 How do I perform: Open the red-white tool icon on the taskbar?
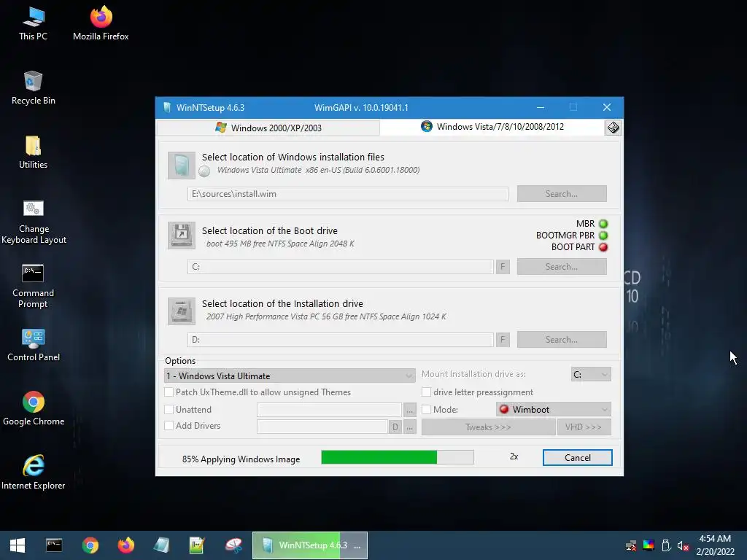(233, 545)
